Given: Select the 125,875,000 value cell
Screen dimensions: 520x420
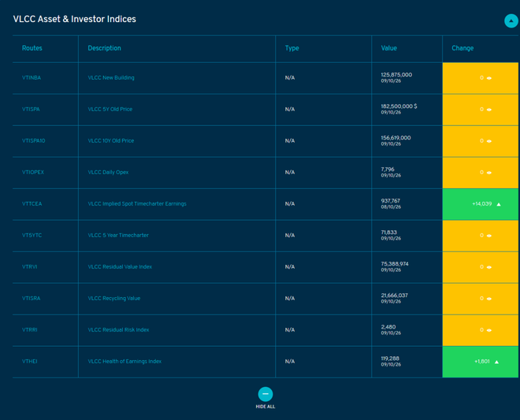Looking at the screenshot, I should (407, 78).
